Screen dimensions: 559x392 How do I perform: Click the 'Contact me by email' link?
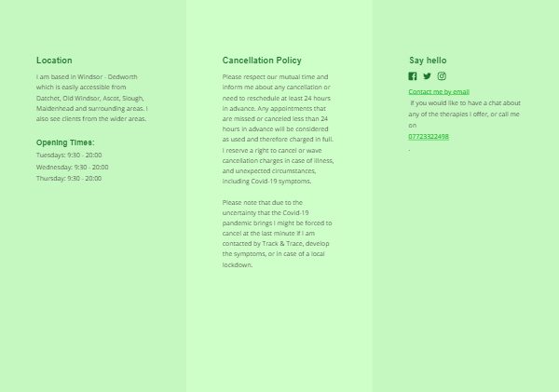click(x=439, y=91)
